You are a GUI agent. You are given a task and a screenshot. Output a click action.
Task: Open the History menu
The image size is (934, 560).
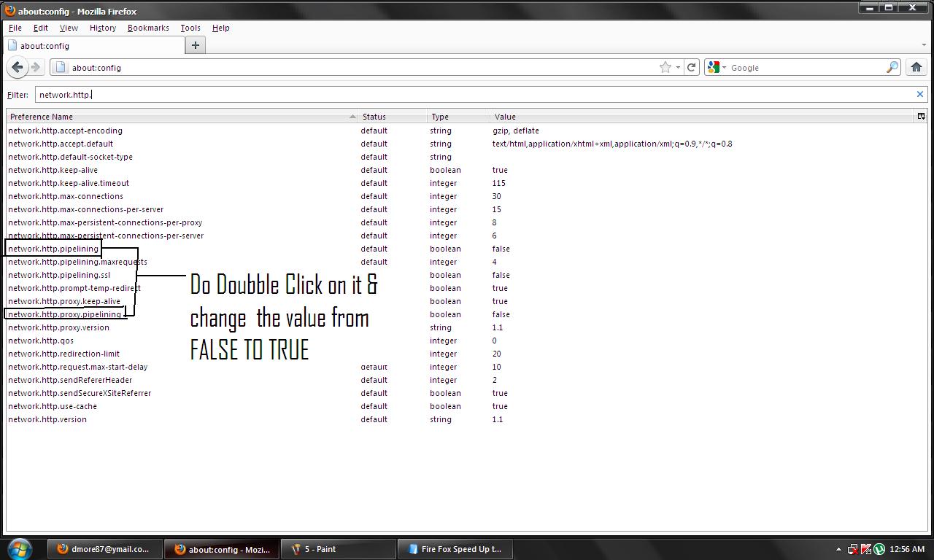(x=103, y=28)
